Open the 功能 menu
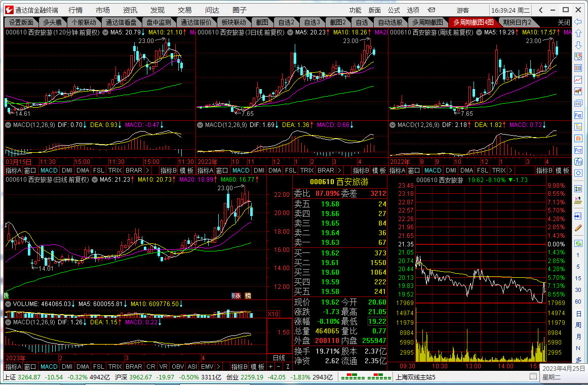588x385 pixels. click(x=355, y=10)
